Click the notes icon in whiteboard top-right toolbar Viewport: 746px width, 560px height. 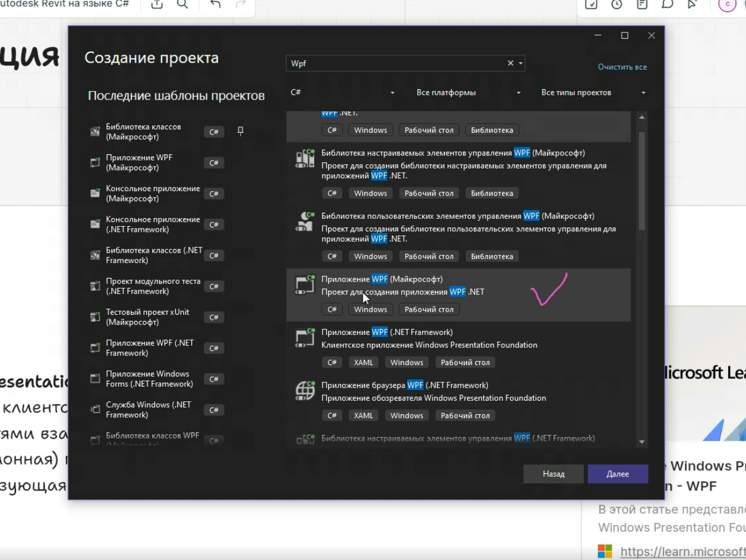[x=642, y=4]
